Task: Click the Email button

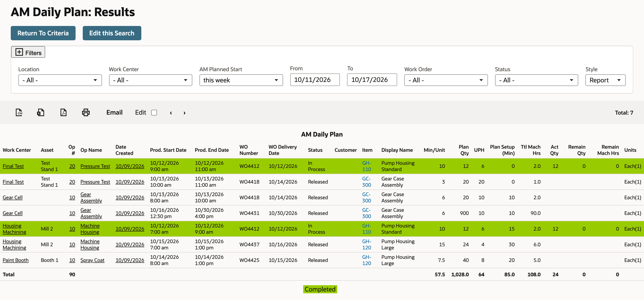Action: (114, 113)
